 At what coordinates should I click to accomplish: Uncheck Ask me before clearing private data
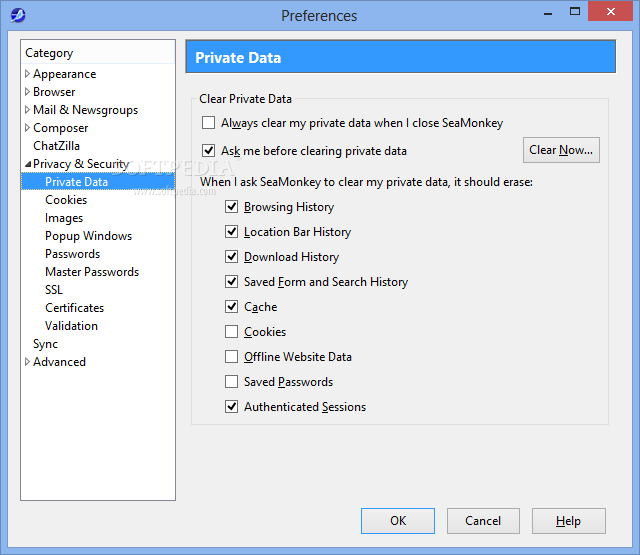[x=208, y=151]
